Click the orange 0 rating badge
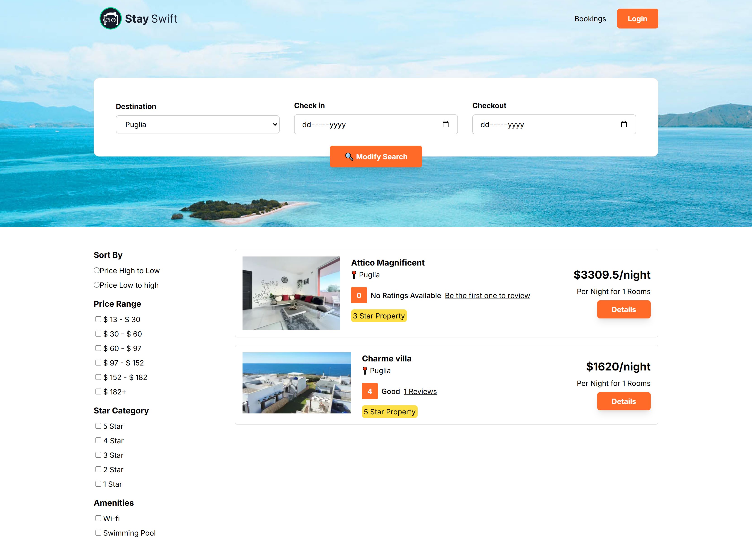The image size is (752, 560). pyautogui.click(x=359, y=295)
